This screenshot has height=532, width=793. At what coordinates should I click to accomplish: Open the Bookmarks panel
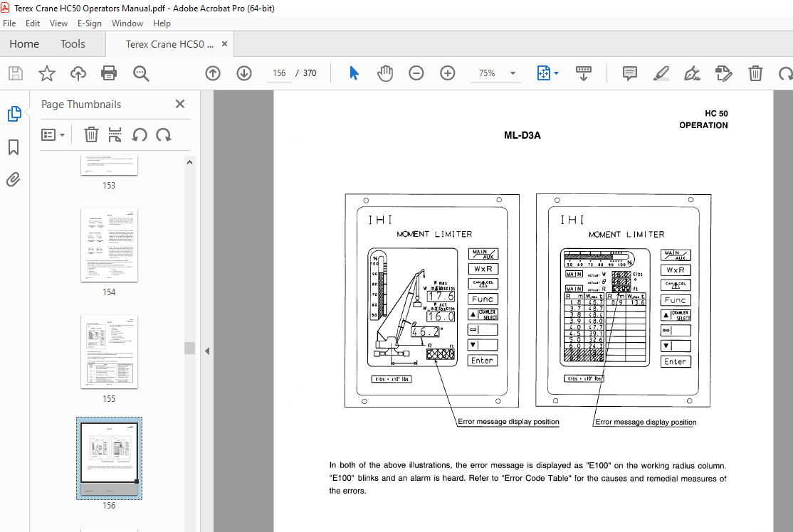click(x=14, y=147)
